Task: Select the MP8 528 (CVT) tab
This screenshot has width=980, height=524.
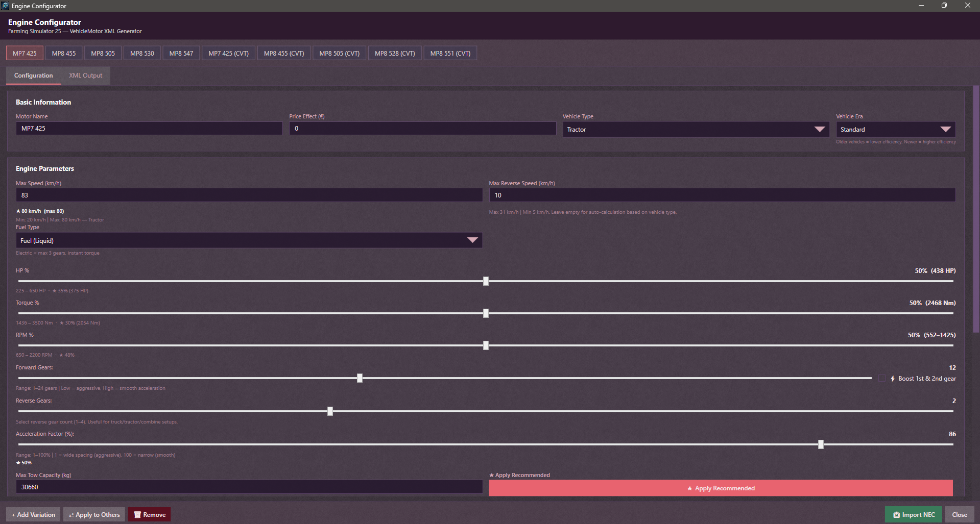Action: [395, 53]
